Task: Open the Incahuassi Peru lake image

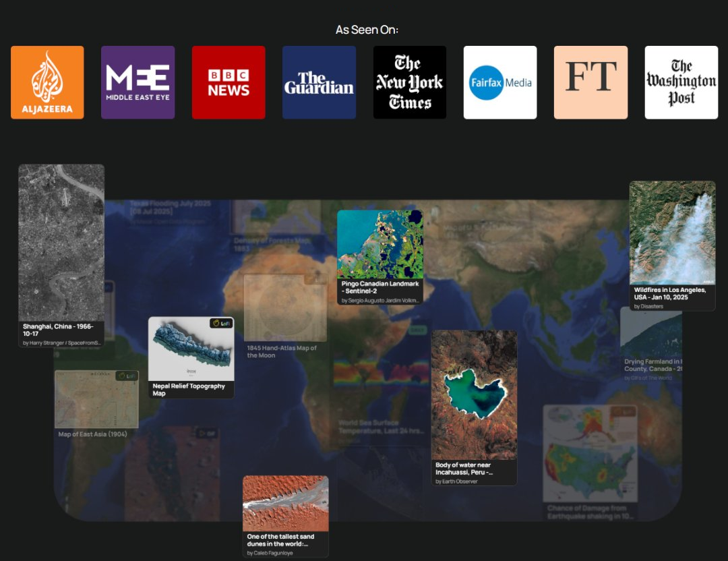Action: [474, 394]
